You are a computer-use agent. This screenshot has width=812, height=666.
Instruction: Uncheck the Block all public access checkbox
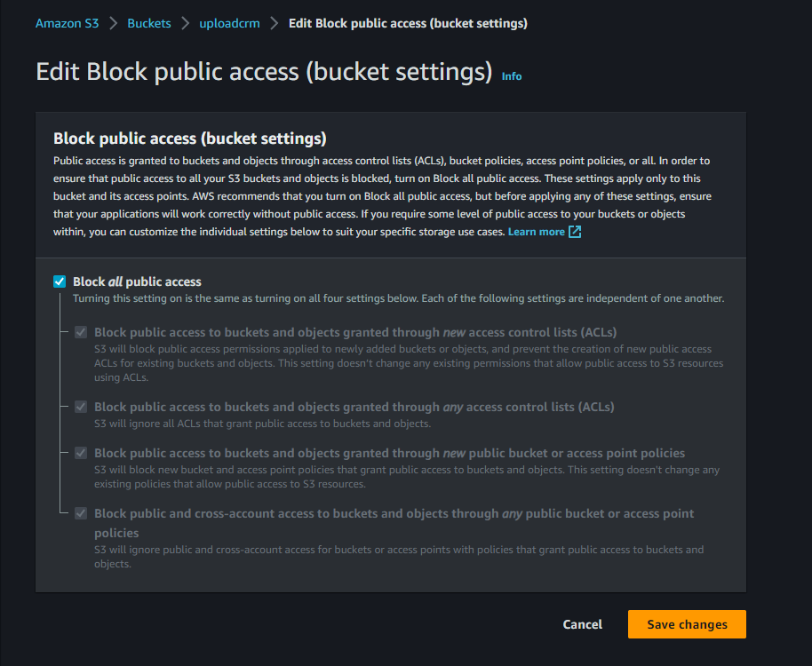(x=60, y=281)
